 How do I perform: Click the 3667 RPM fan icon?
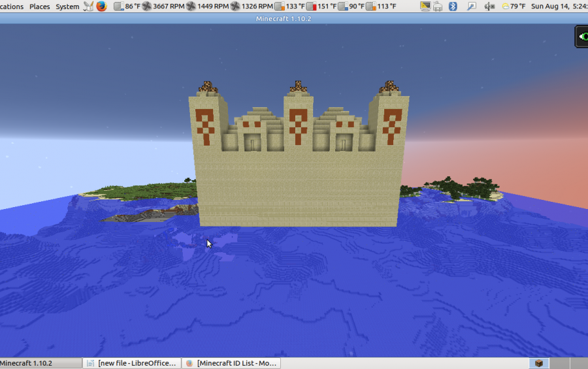pos(146,6)
